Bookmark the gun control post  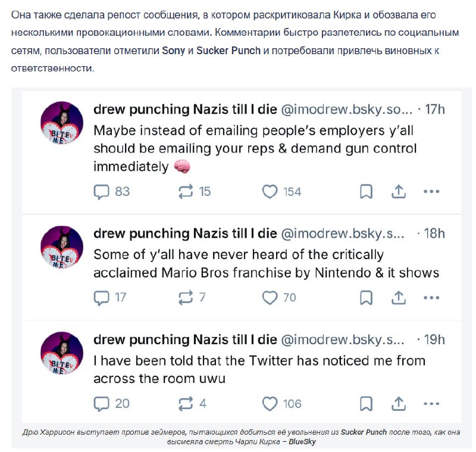[367, 192]
